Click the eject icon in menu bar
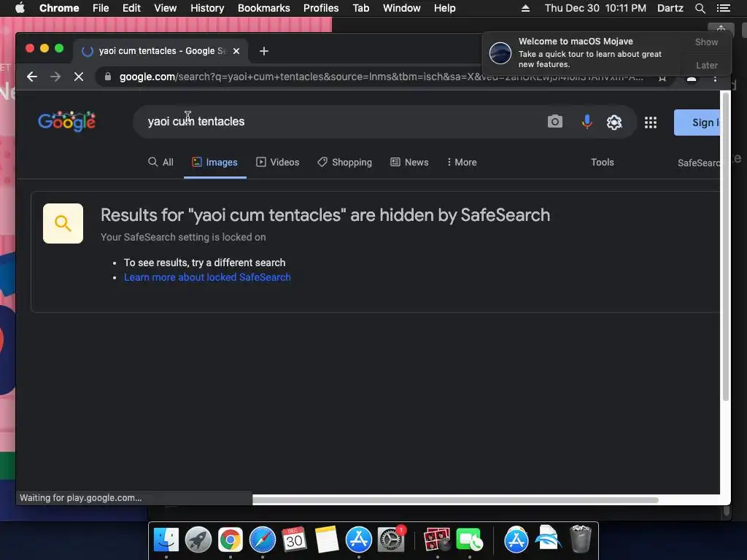 [x=525, y=8]
